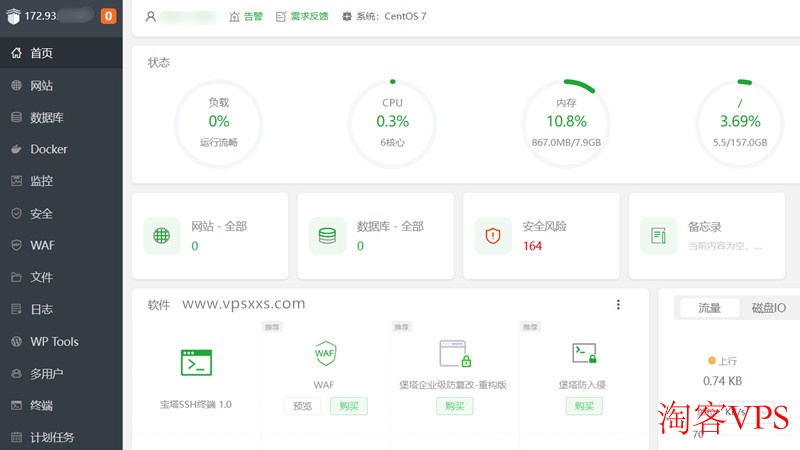The width and height of the screenshot is (800, 450).
Task: Click the system gear icon near CentOS 7
Action: [x=347, y=16]
